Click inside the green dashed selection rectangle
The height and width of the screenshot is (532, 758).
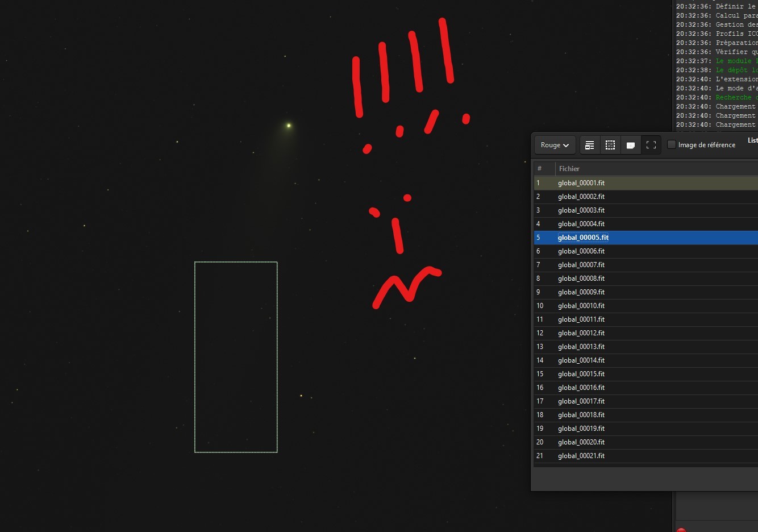(x=236, y=357)
